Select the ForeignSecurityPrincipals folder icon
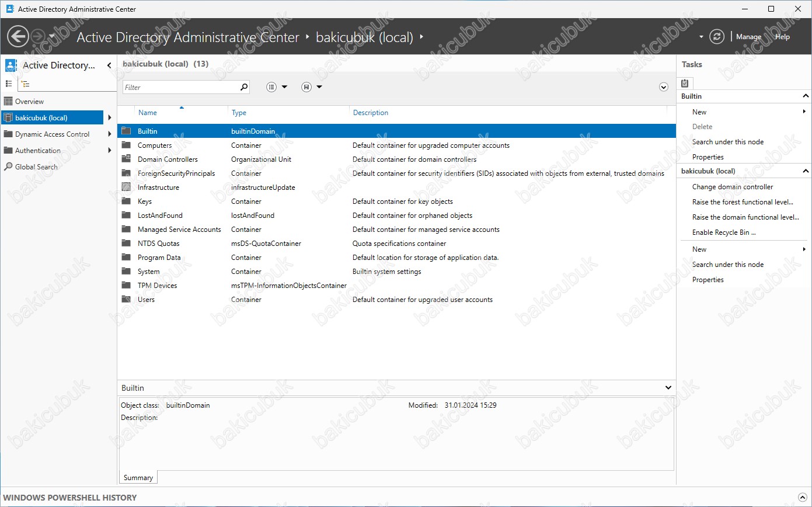This screenshot has width=812, height=507. (x=126, y=173)
